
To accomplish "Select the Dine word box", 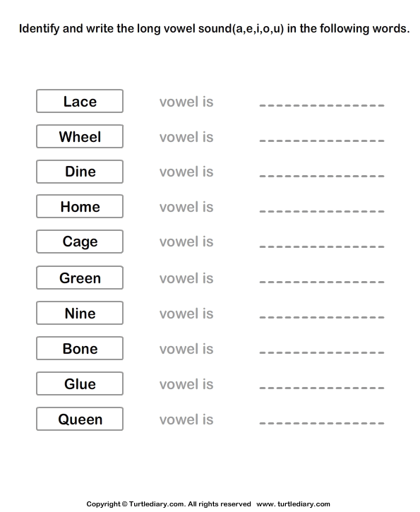I will coord(80,172).
